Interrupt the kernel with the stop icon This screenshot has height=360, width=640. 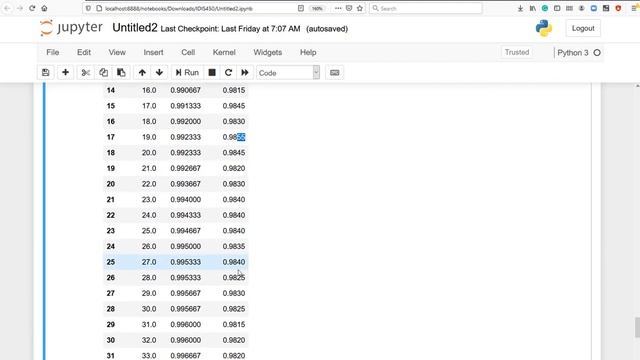212,73
